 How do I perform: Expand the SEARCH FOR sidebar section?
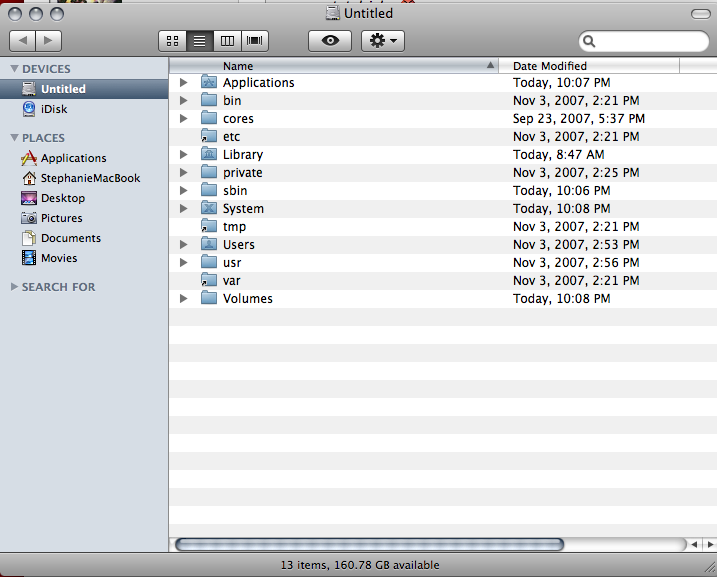(x=14, y=287)
